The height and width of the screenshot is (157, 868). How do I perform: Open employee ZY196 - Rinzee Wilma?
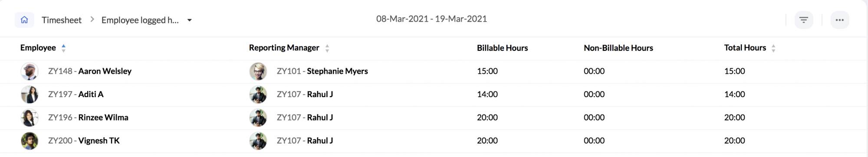[x=88, y=118]
